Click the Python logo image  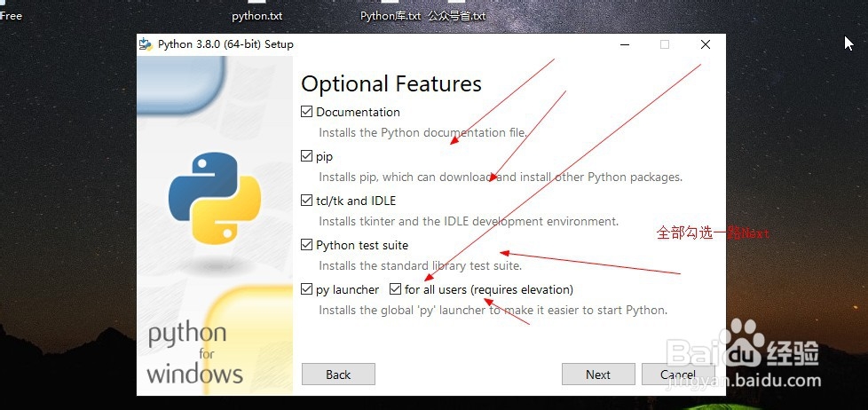pos(214,198)
